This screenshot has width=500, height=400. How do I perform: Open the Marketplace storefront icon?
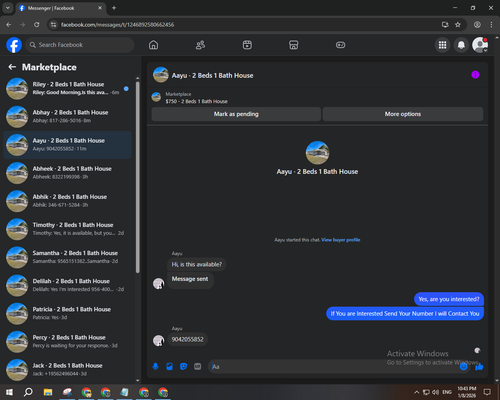pos(294,45)
